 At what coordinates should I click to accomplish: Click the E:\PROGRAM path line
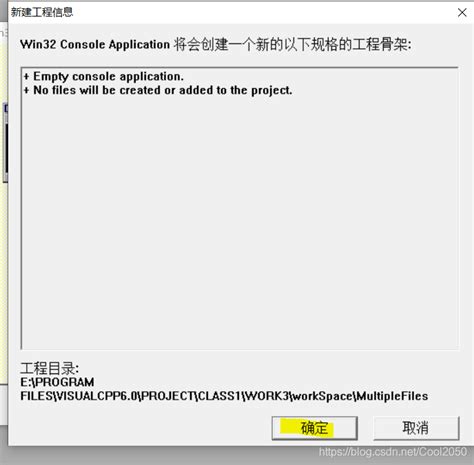tap(57, 382)
